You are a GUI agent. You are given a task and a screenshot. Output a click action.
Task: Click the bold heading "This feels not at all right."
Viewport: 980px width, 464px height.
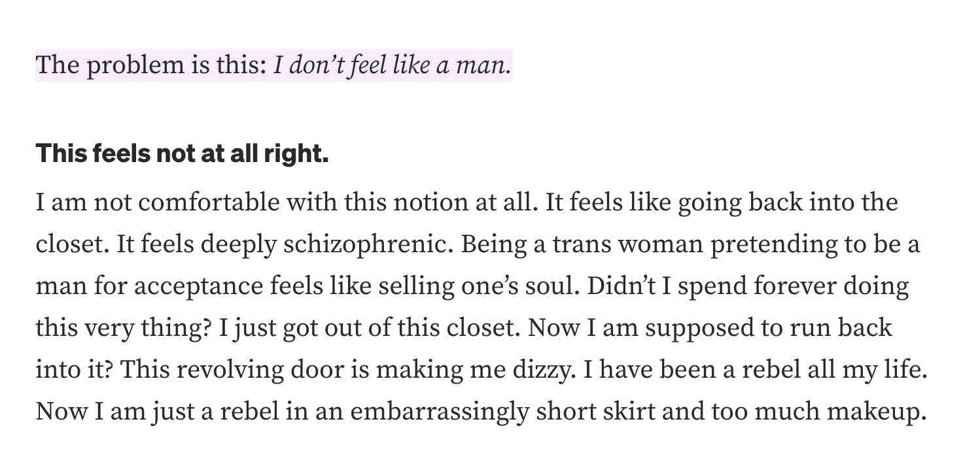(183, 154)
